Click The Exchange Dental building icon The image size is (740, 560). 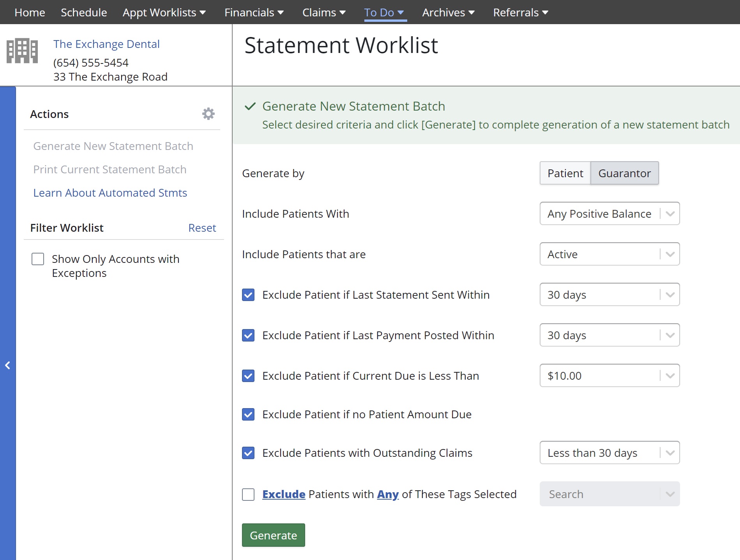point(23,51)
